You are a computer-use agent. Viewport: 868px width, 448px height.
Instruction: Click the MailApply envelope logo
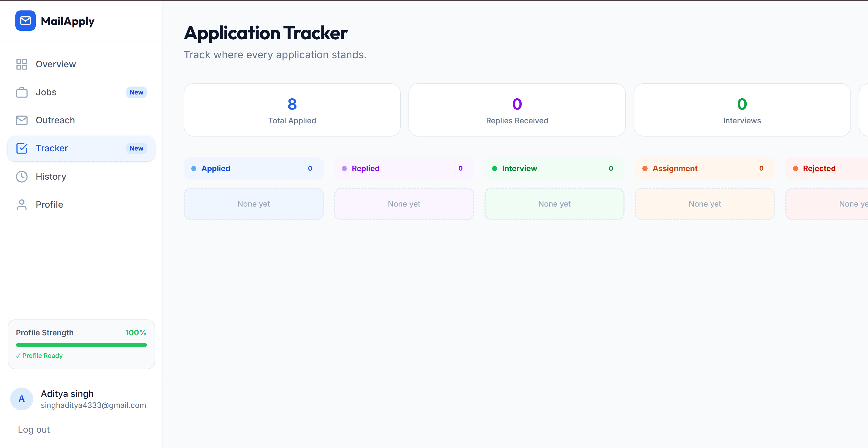tap(25, 21)
